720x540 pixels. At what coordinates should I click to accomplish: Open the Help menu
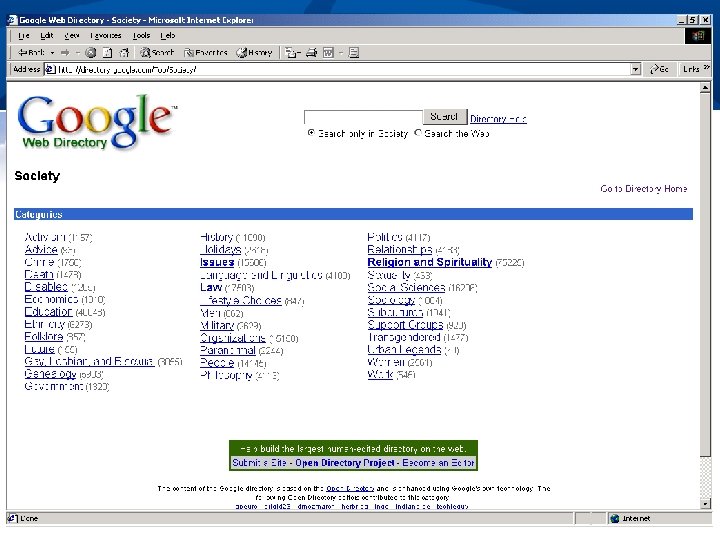(x=168, y=35)
